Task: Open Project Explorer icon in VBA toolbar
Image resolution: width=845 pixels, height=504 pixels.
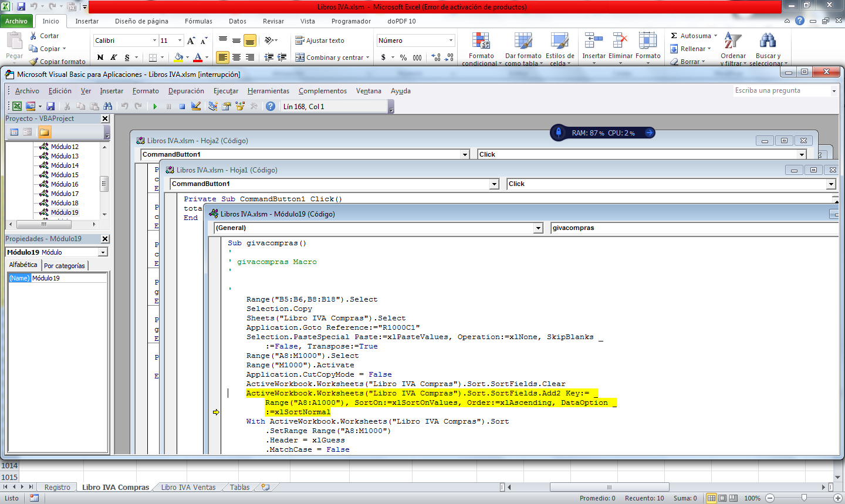Action: coord(212,106)
